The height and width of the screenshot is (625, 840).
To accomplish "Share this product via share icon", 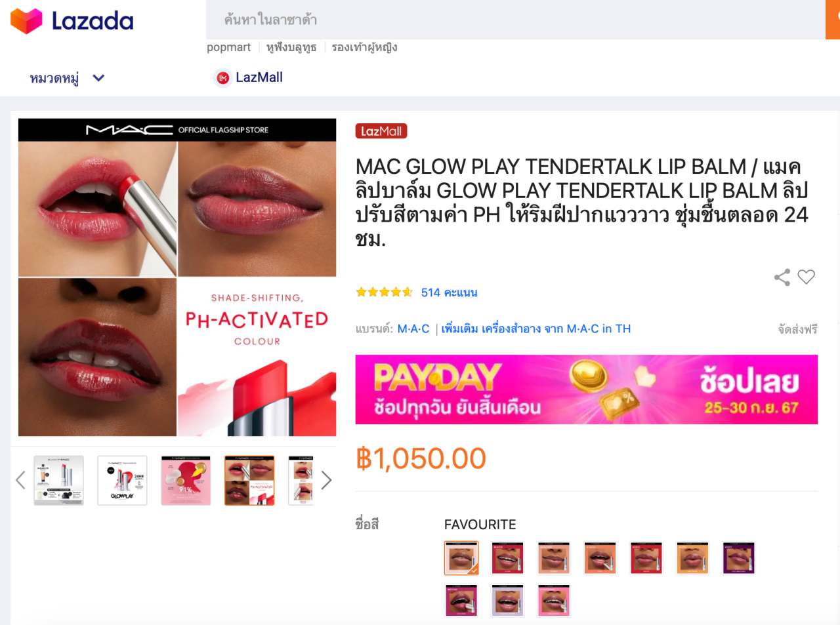I will pos(782,277).
